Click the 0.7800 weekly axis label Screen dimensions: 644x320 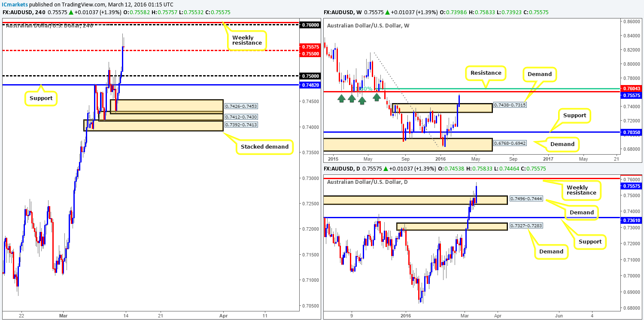click(631, 78)
